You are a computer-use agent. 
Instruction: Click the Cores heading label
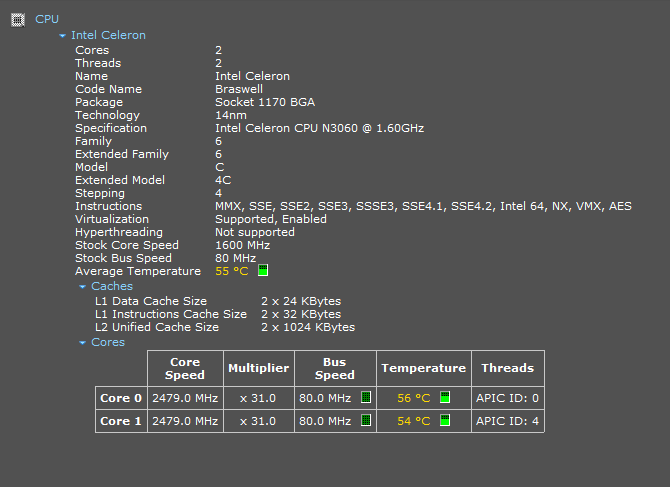pos(108,342)
